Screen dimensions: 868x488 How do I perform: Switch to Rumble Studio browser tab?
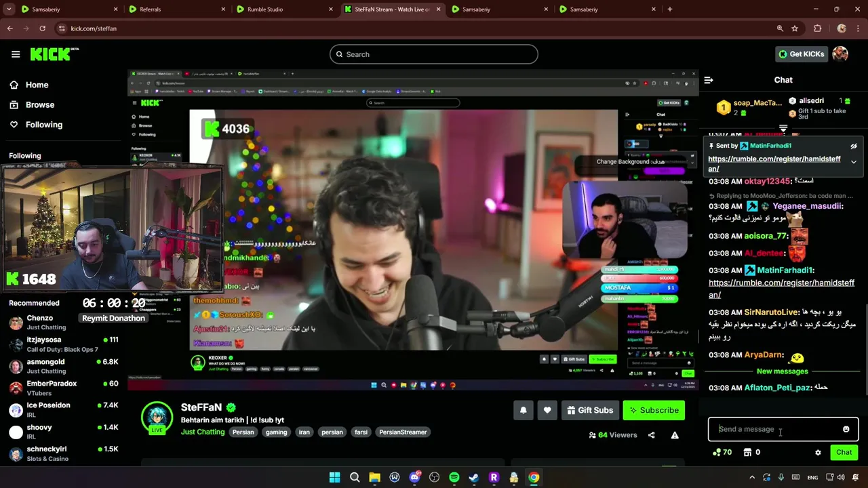coord(284,9)
